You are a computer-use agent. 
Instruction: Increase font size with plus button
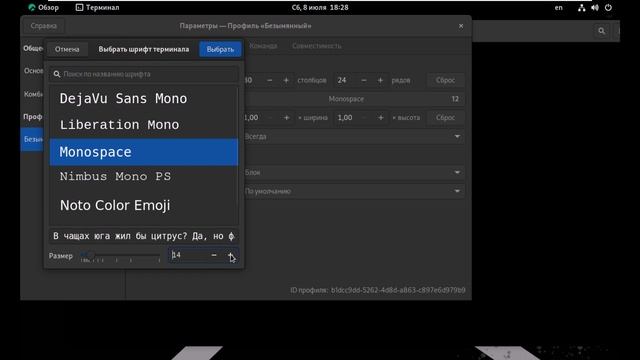click(231, 255)
